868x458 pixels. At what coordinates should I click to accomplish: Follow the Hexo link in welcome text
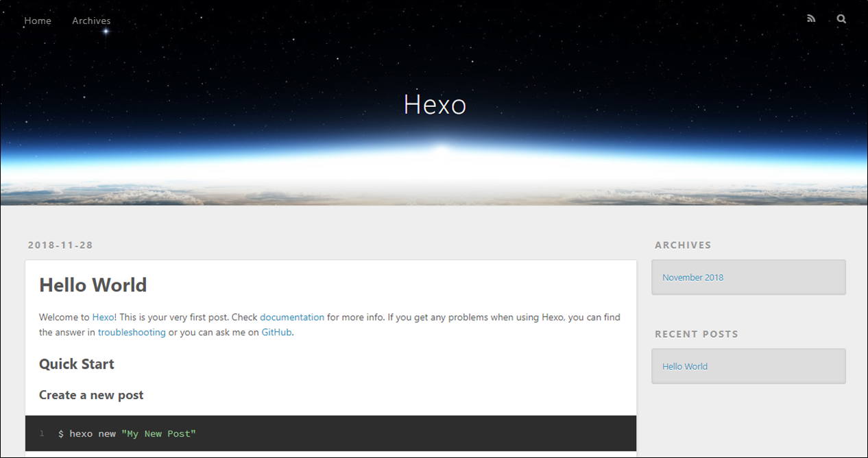point(103,317)
